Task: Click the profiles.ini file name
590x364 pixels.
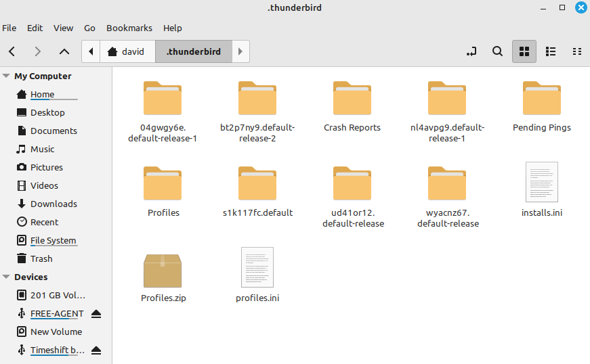Action: pyautogui.click(x=257, y=298)
